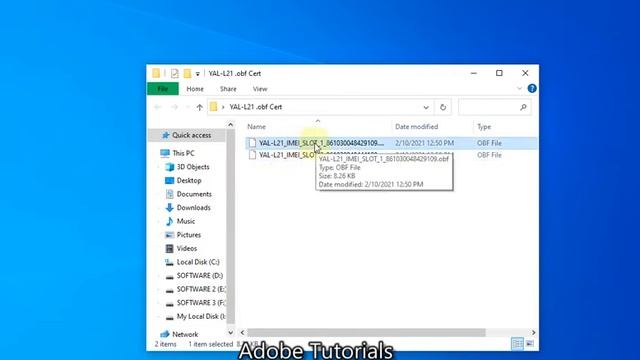
Task: Open Customize Quick Access Toolbar dropdown
Action: click(x=198, y=74)
